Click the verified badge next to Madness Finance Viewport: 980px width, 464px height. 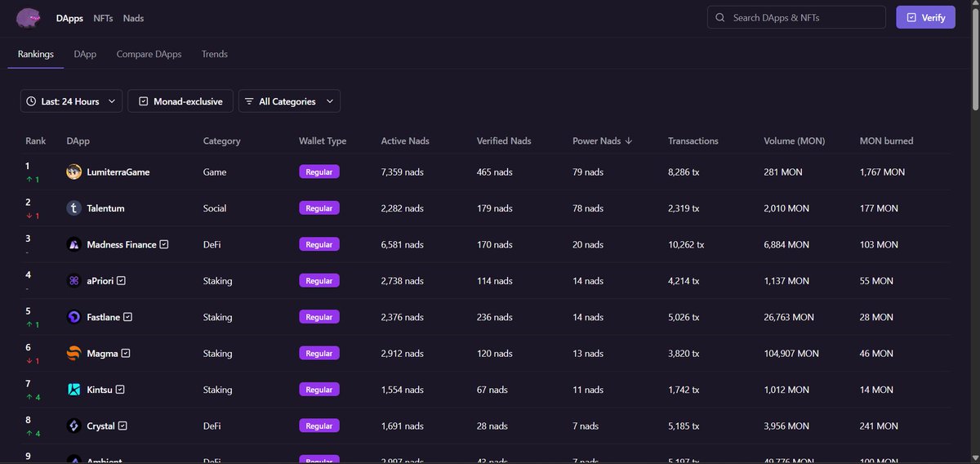point(164,244)
